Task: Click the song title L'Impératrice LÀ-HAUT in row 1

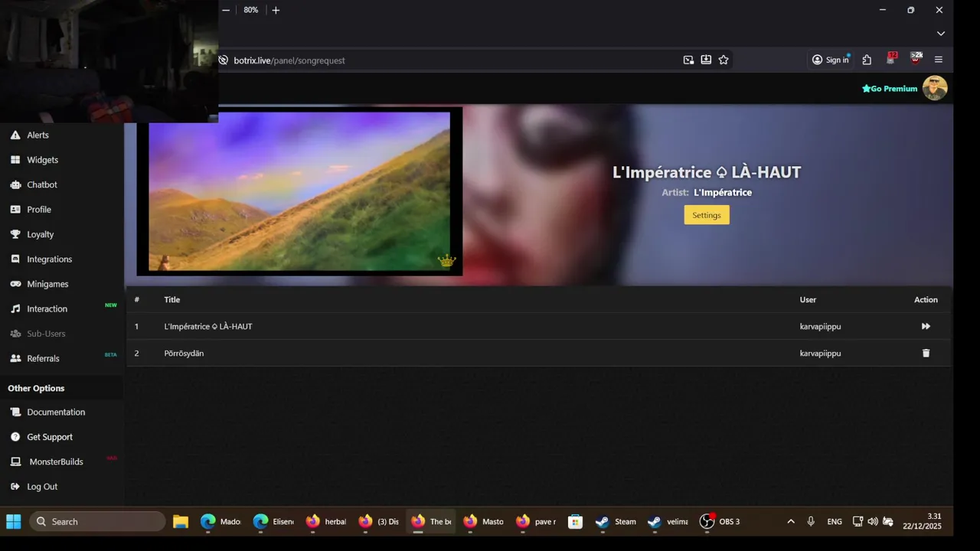Action: click(x=208, y=327)
